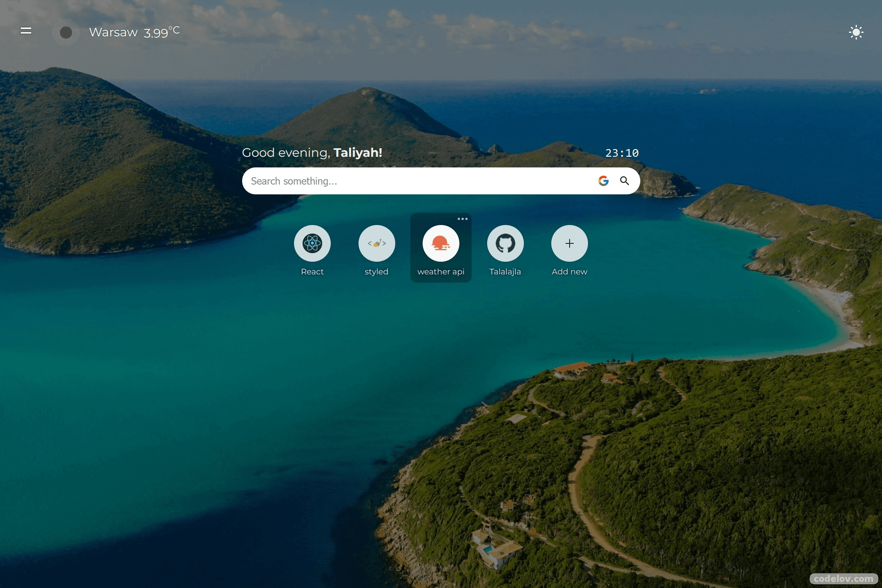Click the Add new plus button
The height and width of the screenshot is (588, 882).
pos(569,243)
